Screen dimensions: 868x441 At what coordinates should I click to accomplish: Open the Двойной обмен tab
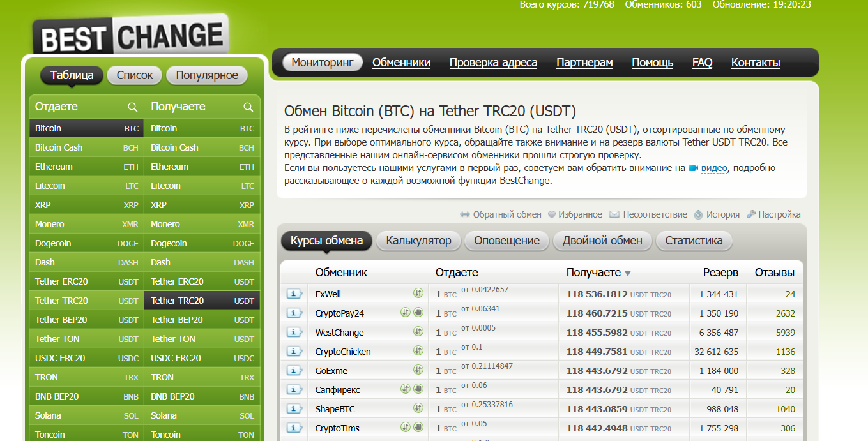[x=602, y=241]
